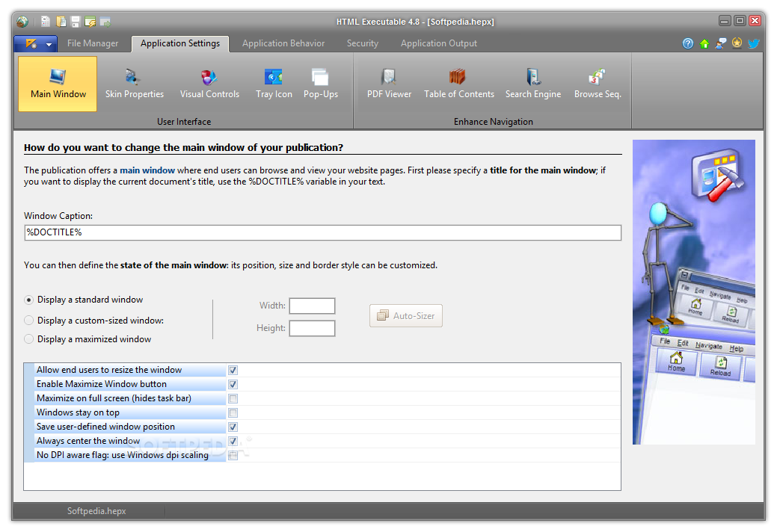Select Display a standard window option

tap(85, 300)
